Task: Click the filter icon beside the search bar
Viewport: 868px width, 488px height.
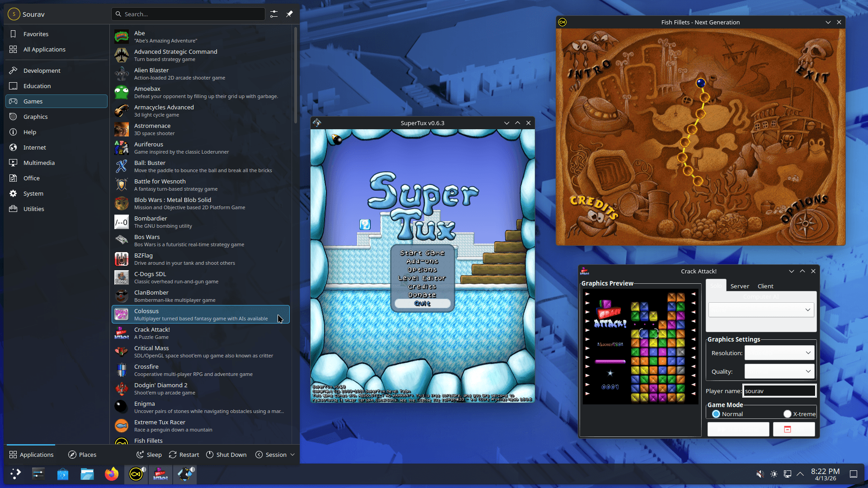Action: click(x=274, y=14)
